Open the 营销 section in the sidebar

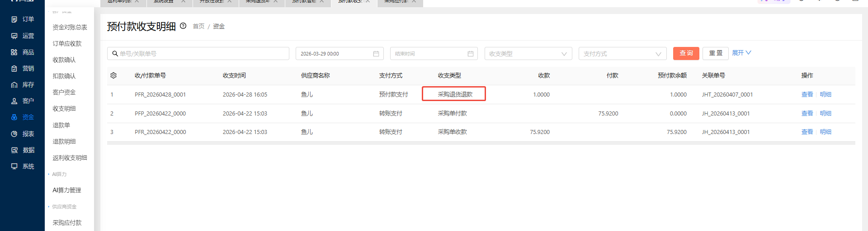[23, 69]
